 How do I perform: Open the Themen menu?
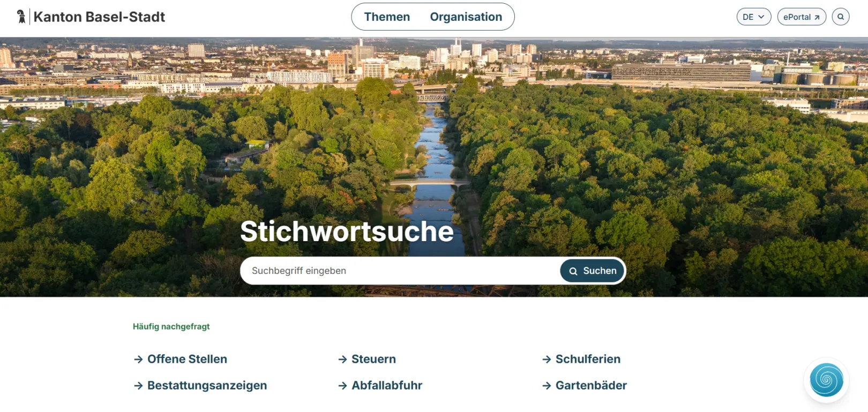387,17
